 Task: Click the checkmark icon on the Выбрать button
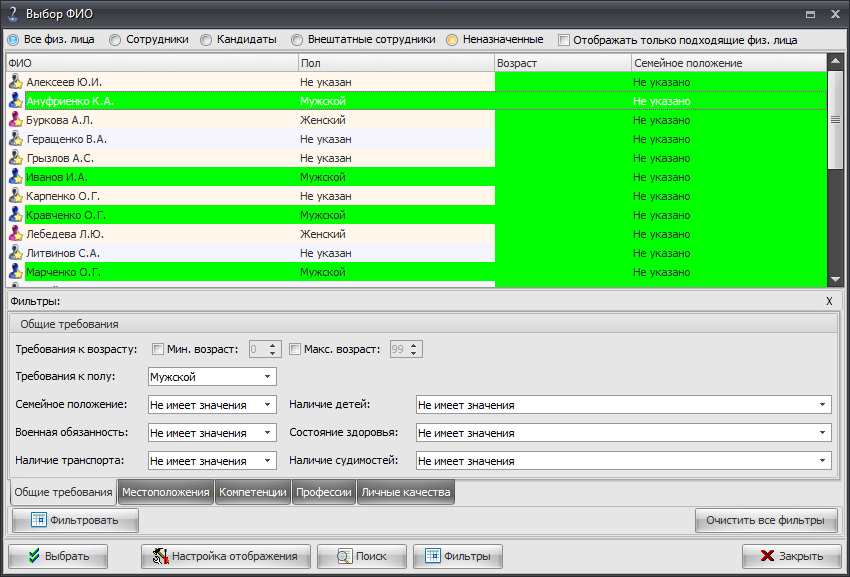point(35,556)
